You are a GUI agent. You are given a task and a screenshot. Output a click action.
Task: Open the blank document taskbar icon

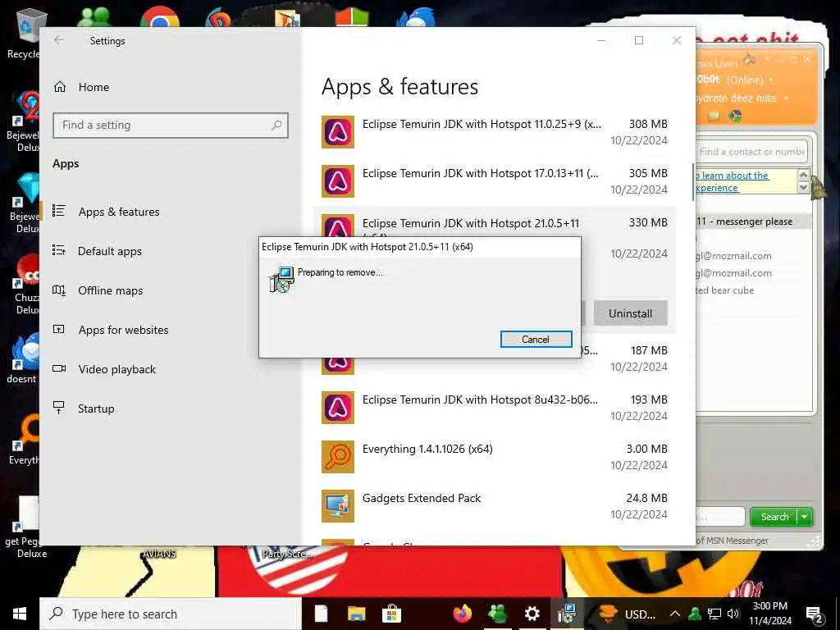321,614
